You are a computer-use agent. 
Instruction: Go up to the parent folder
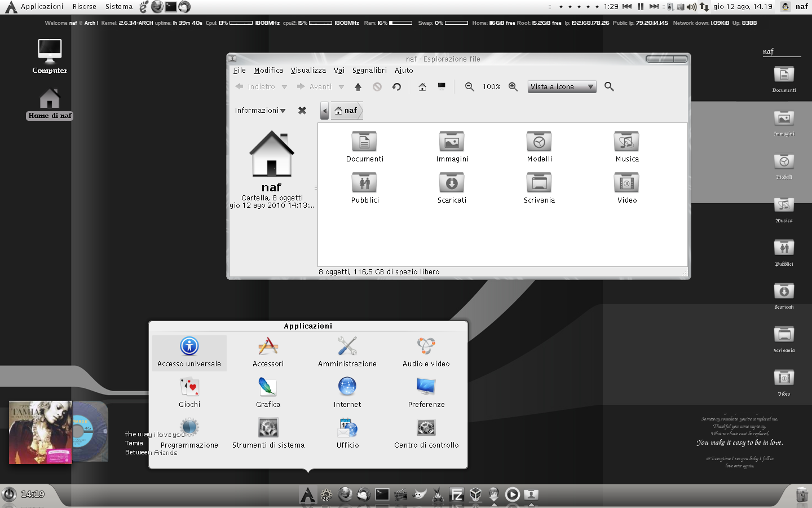coord(358,86)
